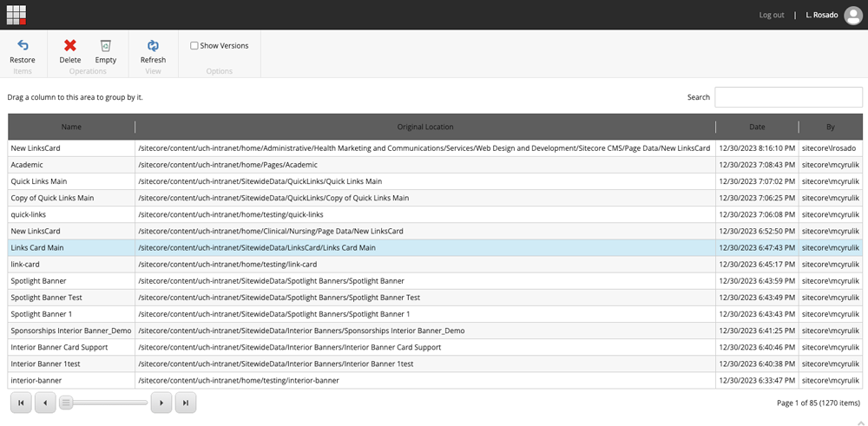Go to the first page of results

click(x=21, y=403)
